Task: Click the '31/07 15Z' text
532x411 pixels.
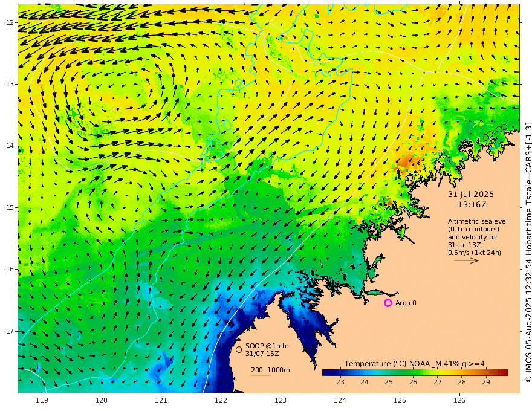Action: [x=262, y=354]
